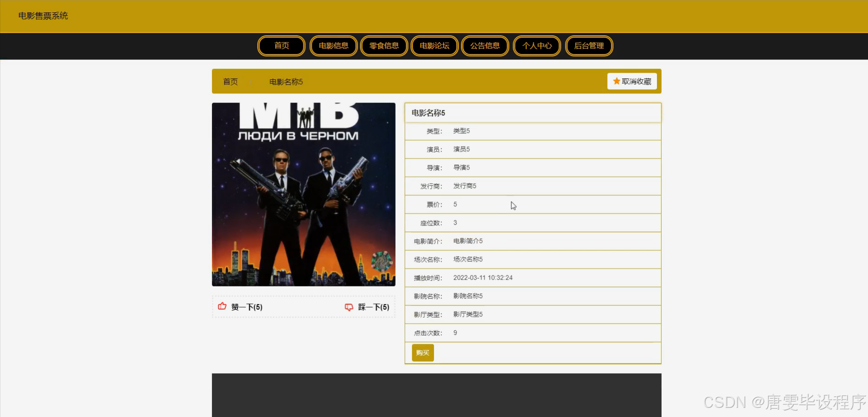The width and height of the screenshot is (868, 417).
Task: Click the thumbs-up like icon
Action: [x=222, y=307]
